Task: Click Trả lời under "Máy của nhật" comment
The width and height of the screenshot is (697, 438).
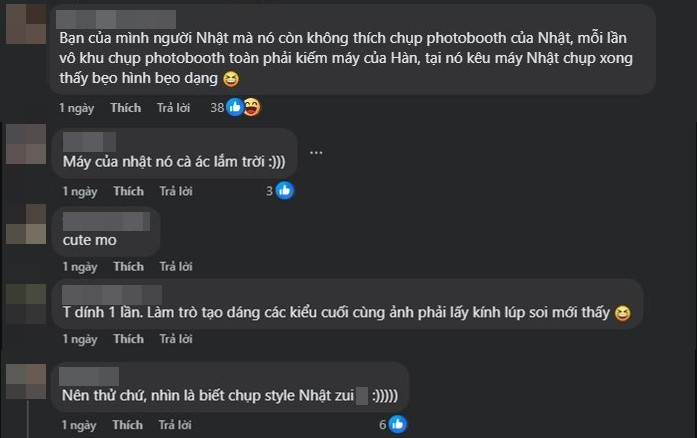Action: click(176, 190)
